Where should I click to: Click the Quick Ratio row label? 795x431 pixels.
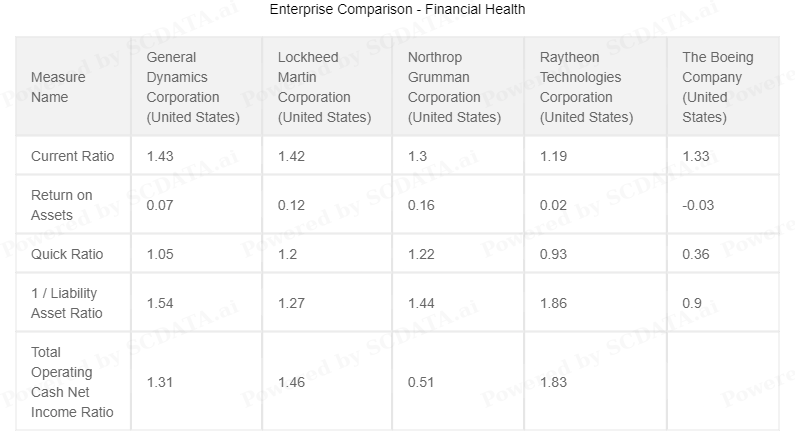tap(67, 254)
